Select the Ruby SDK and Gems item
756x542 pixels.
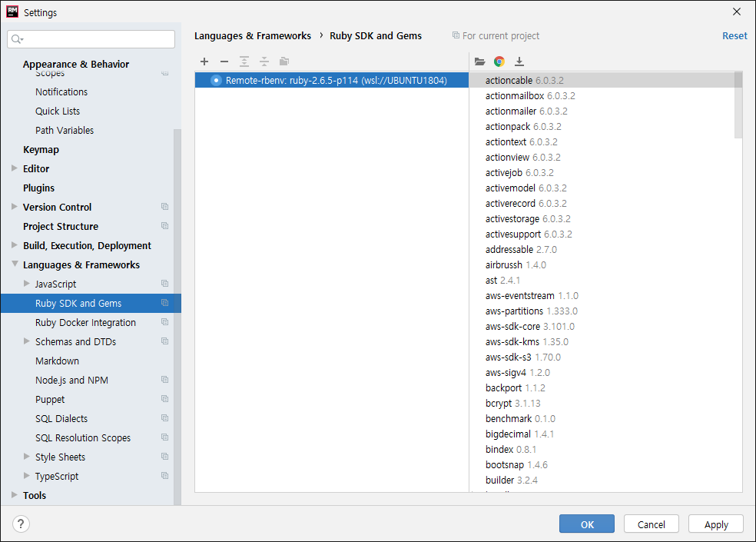91,303
